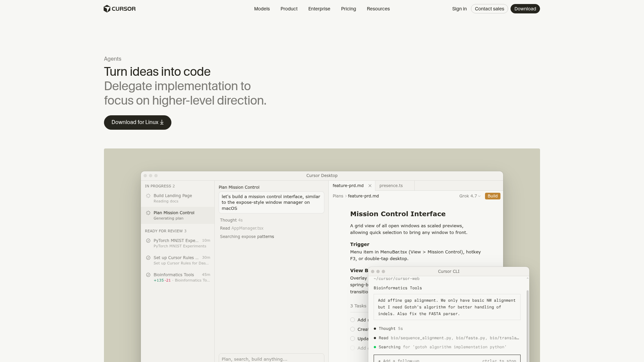Viewport: 644px width, 362px height.
Task: Click the 'Mission Control Interface' heading
Action: pos(398,214)
